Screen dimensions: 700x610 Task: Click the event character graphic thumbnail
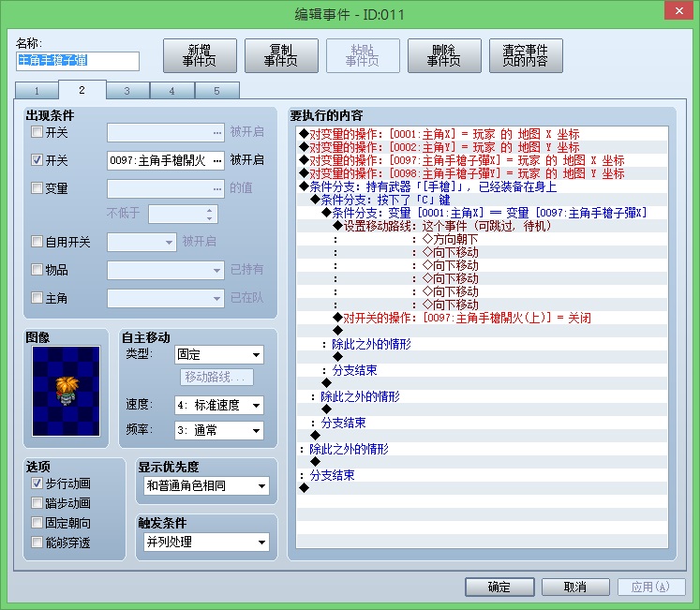pos(67,391)
